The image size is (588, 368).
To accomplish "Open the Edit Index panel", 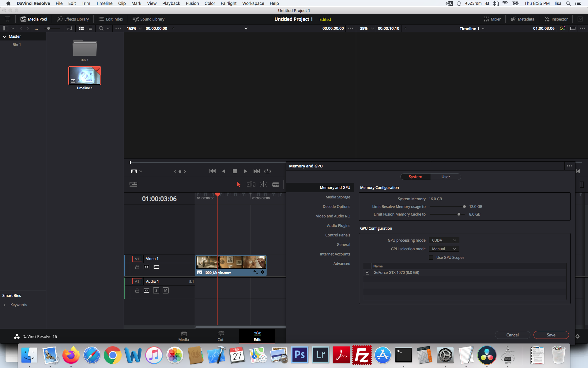I will coord(111,19).
